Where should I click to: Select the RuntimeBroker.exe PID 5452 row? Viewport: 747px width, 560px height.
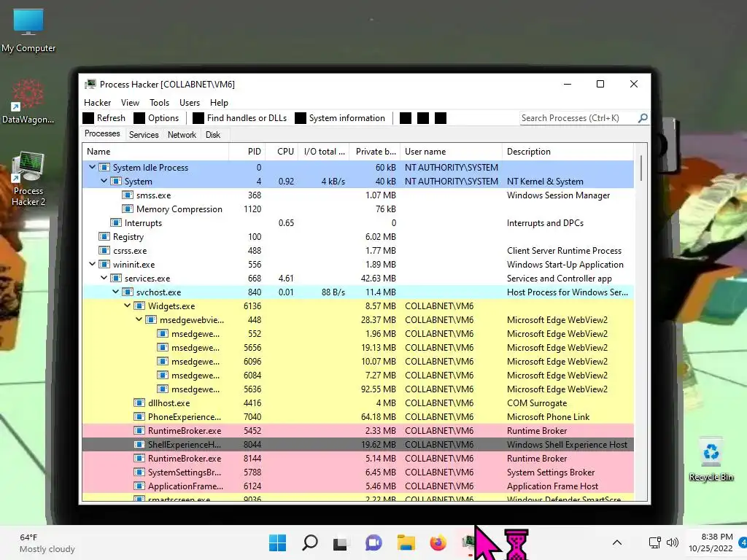(x=357, y=430)
